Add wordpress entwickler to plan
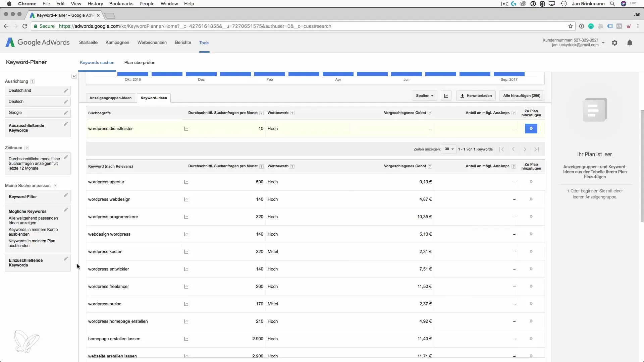 click(531, 269)
